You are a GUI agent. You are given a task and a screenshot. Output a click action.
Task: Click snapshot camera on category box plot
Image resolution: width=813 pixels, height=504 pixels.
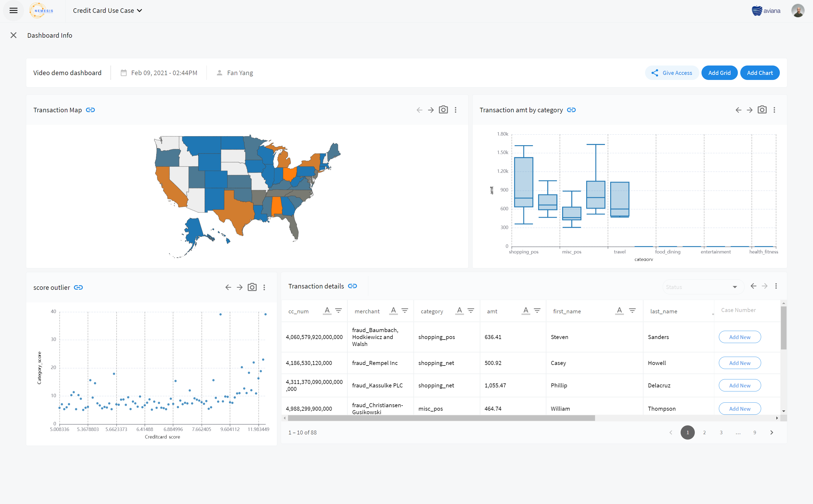[762, 110]
